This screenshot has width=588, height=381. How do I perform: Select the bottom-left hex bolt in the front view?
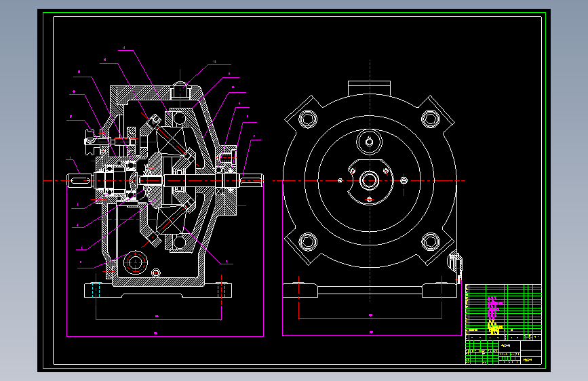point(308,241)
